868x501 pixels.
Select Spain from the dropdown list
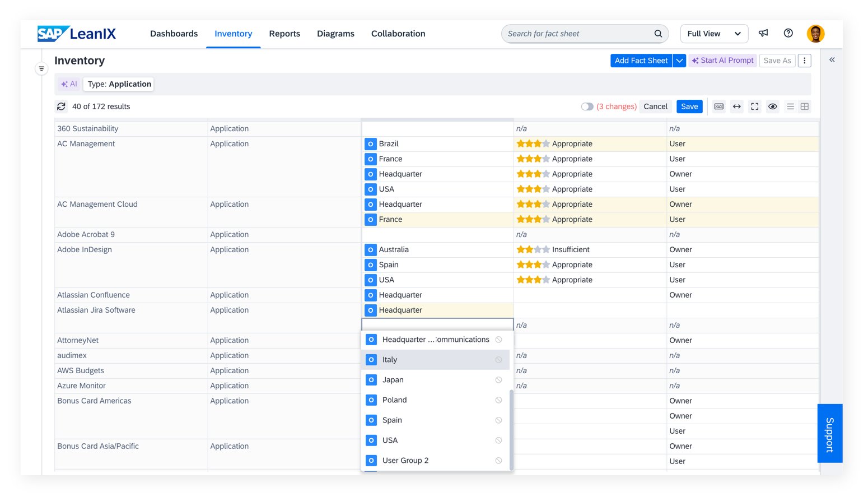(x=436, y=420)
